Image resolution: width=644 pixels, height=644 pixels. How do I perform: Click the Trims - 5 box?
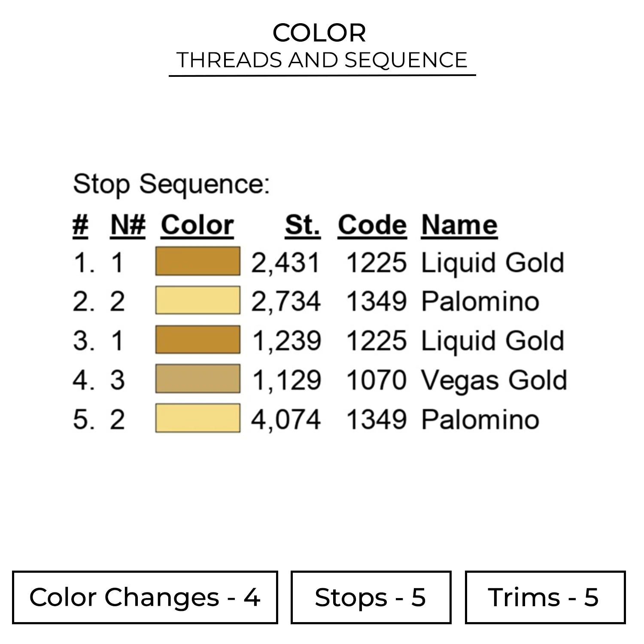[545, 597]
